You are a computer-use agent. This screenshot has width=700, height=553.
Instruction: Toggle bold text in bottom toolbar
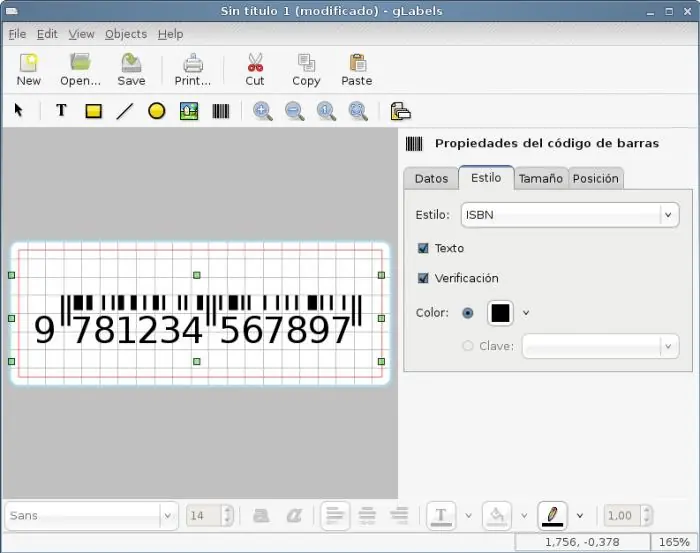tap(261, 516)
